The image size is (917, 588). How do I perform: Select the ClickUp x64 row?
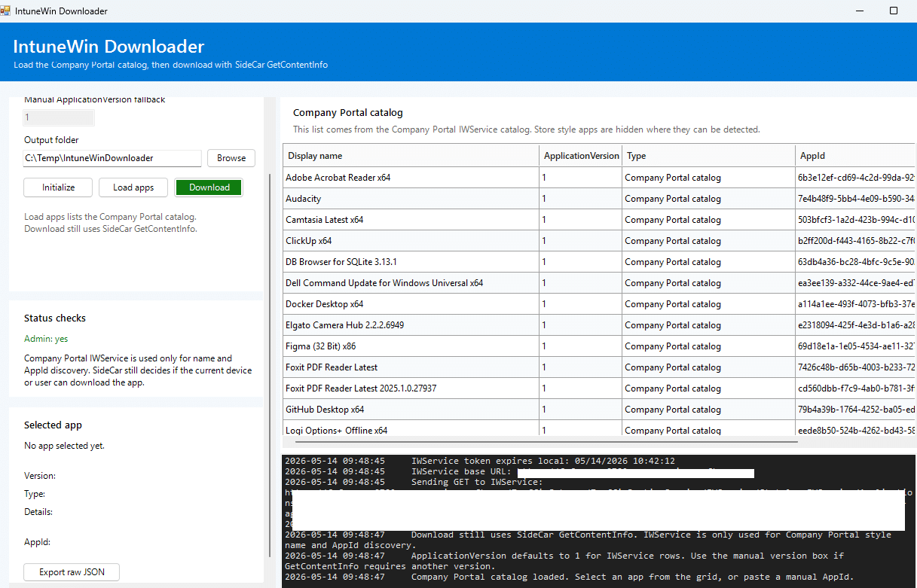click(x=600, y=241)
